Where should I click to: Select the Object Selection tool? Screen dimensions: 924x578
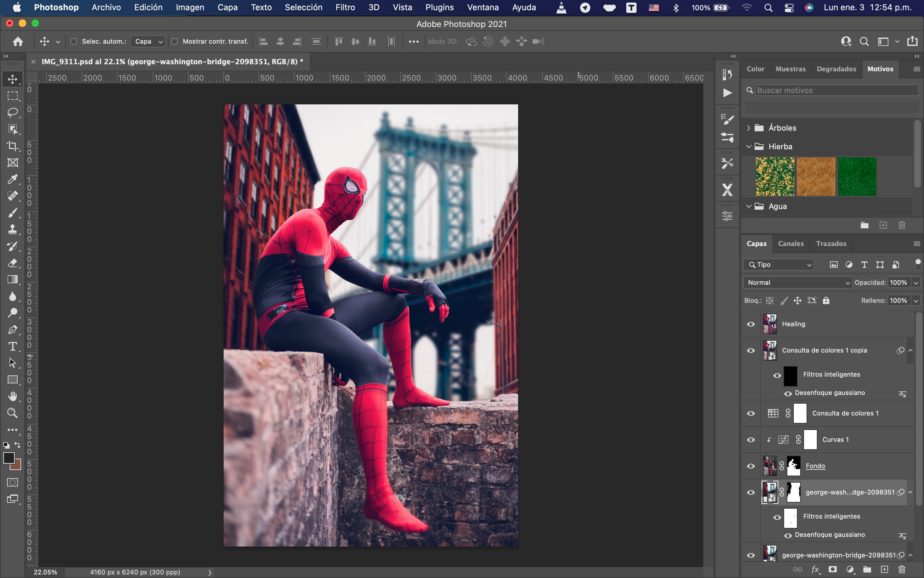tap(13, 129)
